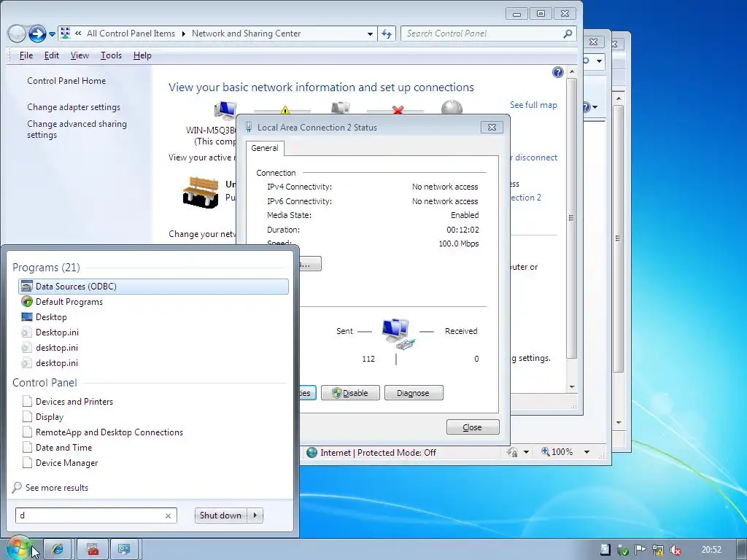Click the WIN-M5Q3B computer icon in the network map
The height and width of the screenshot is (560, 747).
click(x=225, y=112)
